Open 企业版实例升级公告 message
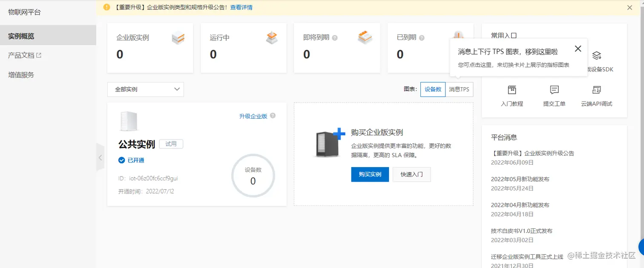 532,153
